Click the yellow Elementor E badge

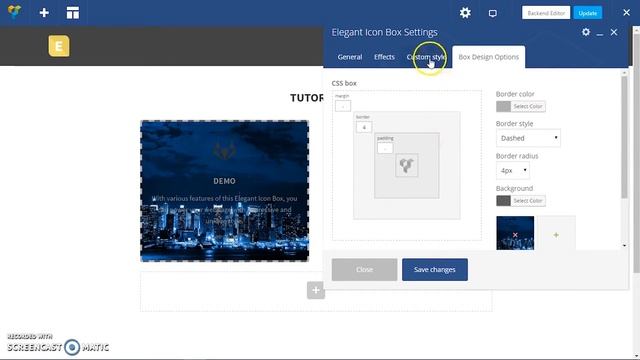pyautogui.click(x=59, y=46)
